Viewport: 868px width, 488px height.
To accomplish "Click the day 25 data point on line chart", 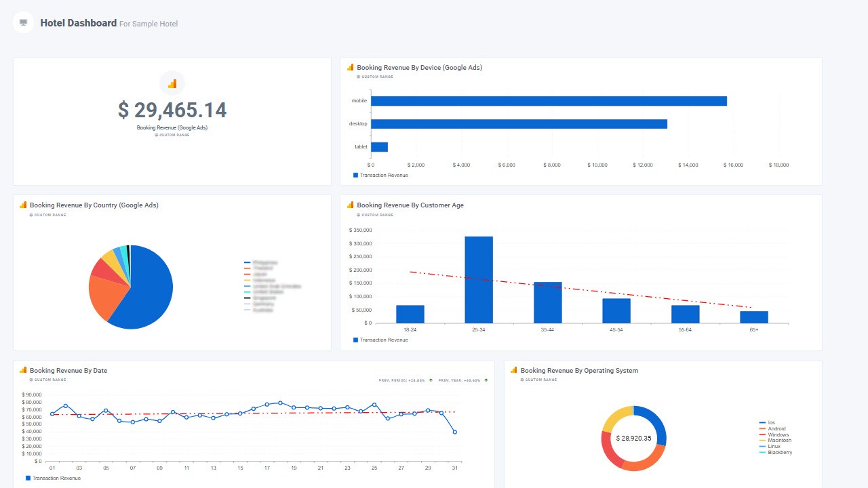I will [374, 405].
